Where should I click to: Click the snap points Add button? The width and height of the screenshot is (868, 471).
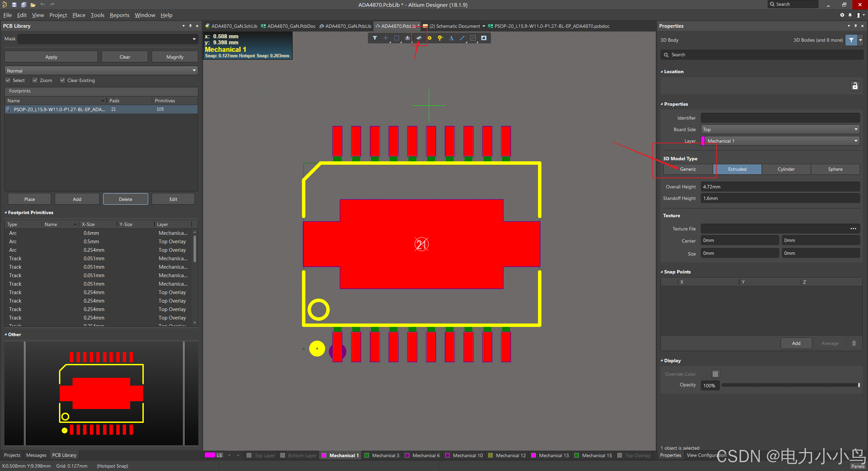point(796,343)
